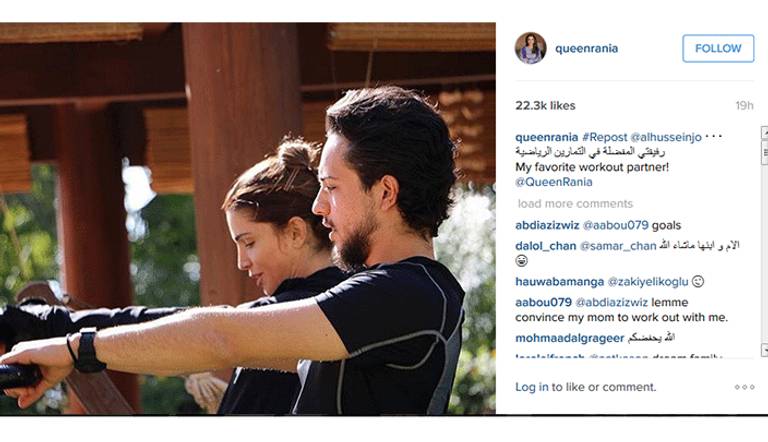
Task: Expand caption with the ellipsis after @alhusseinjo
Action: [x=714, y=137]
